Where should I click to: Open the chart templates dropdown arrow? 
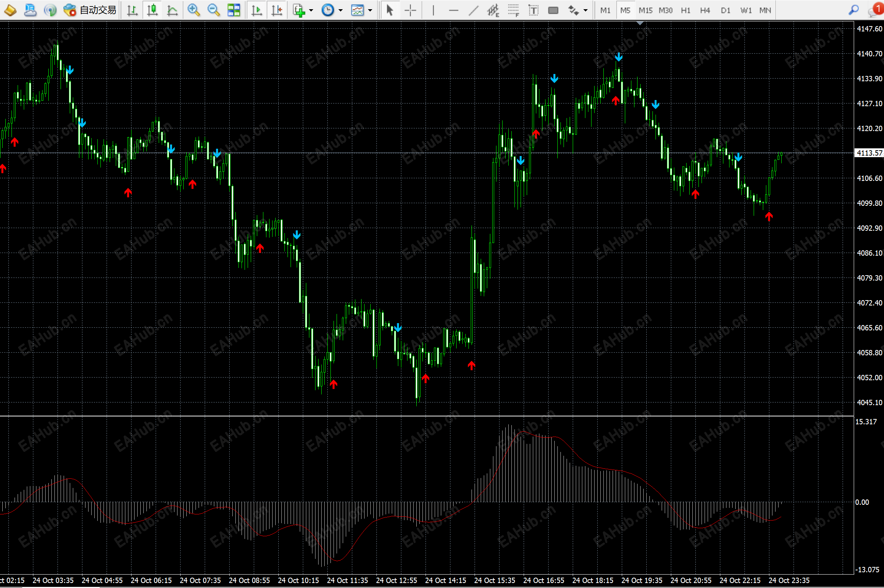(370, 10)
